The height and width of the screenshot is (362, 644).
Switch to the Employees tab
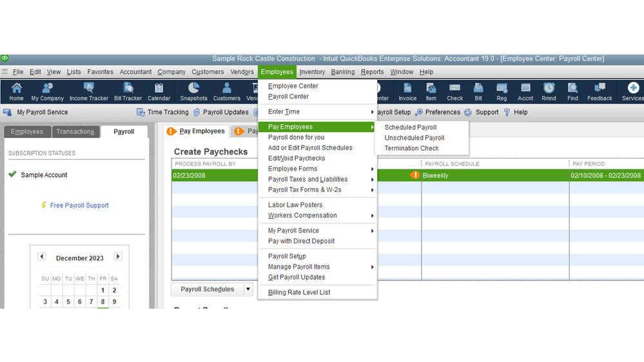(27, 132)
